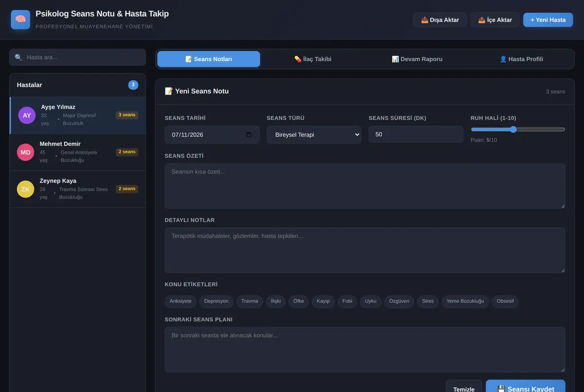Toggle the Anksiyete topic tag
Screen dimensions: 584x392
[181, 301]
